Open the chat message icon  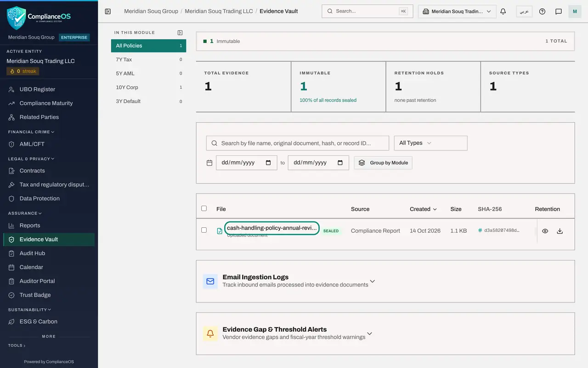[559, 11]
